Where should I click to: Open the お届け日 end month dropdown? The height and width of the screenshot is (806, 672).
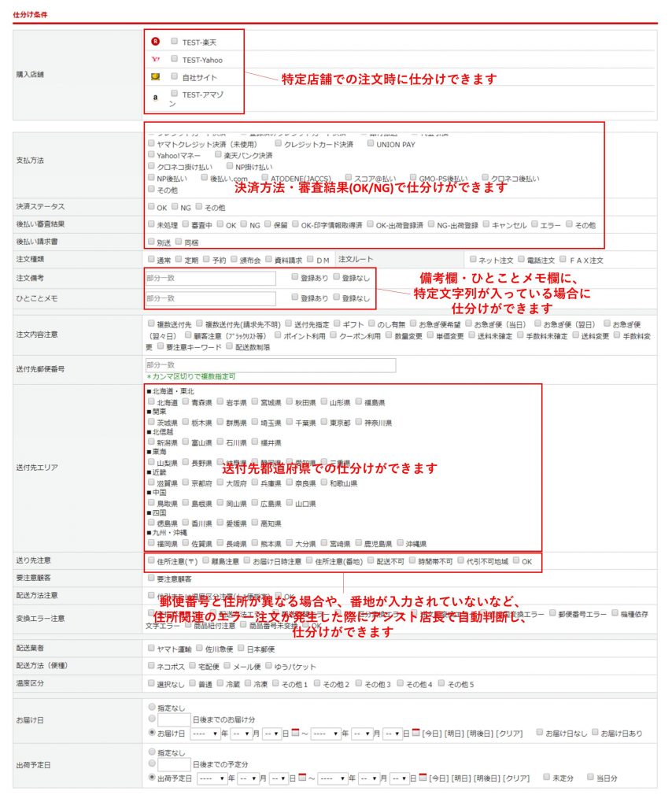[x=362, y=734]
